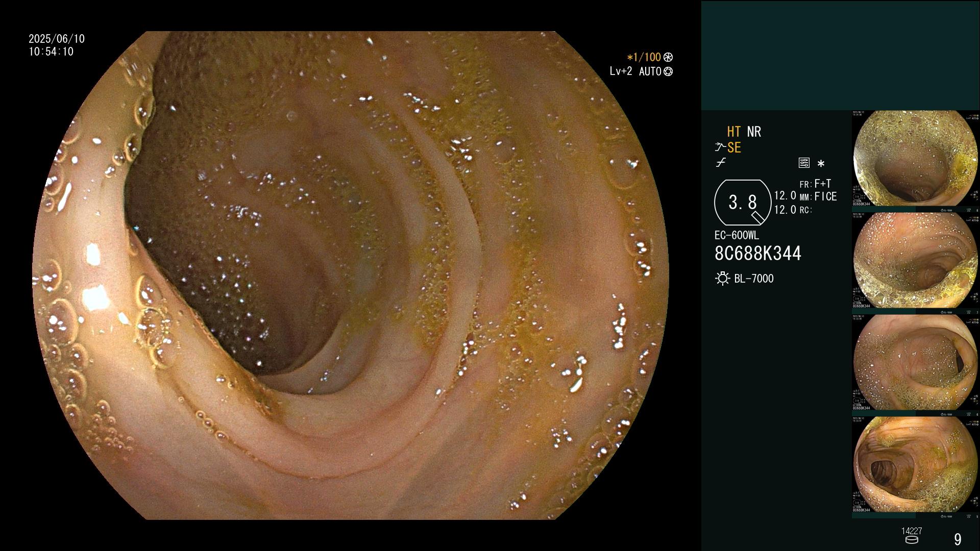Toggle the SE structure emphasis indicator

pyautogui.click(x=734, y=148)
